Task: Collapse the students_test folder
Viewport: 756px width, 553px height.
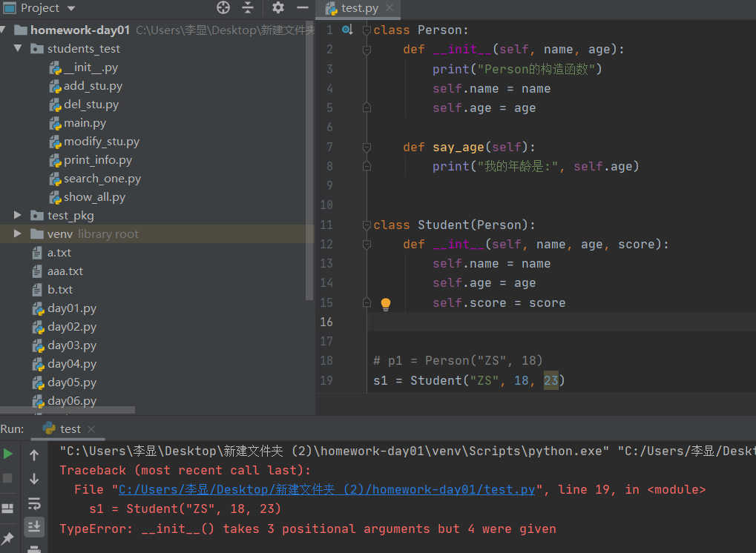Action: (18, 48)
